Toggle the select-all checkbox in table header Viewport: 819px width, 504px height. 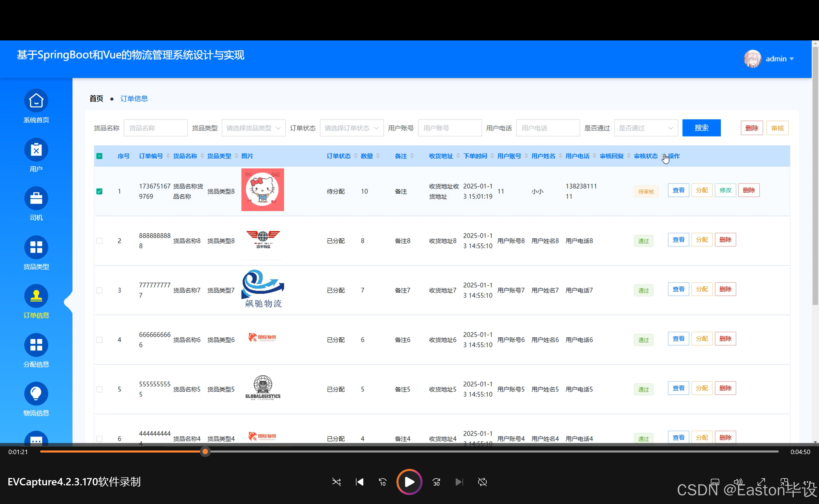coord(99,156)
